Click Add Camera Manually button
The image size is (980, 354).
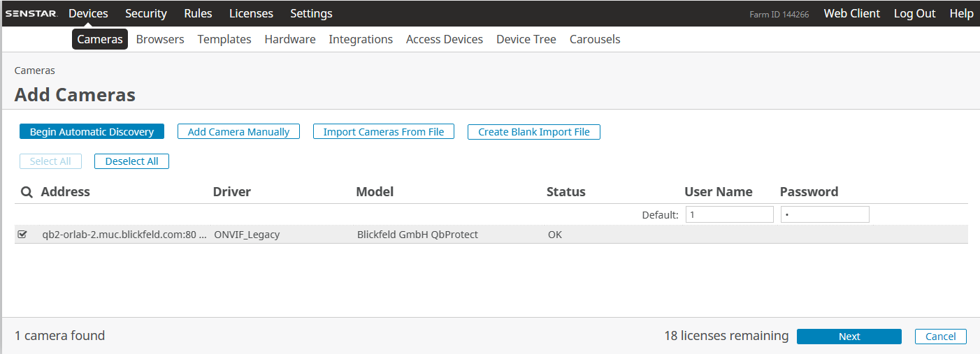[238, 131]
